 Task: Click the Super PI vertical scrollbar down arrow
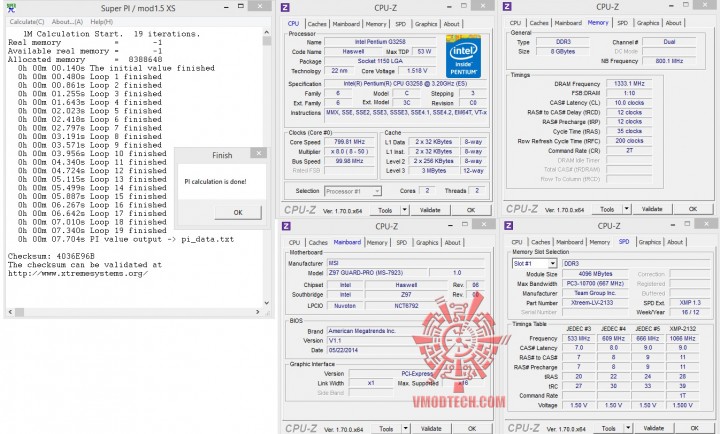[266, 303]
